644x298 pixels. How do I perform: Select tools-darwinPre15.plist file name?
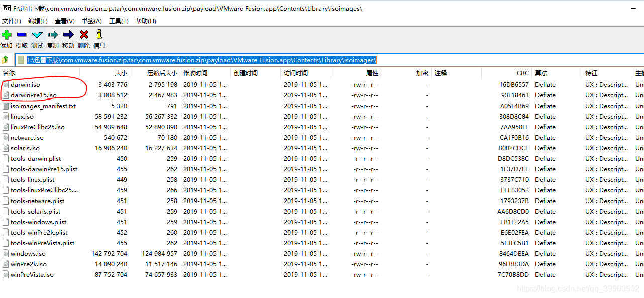coord(44,169)
